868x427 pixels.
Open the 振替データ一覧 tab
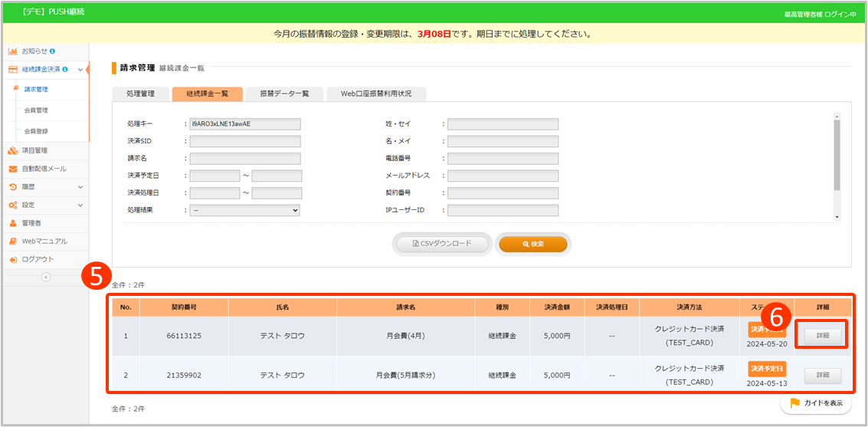pos(284,94)
